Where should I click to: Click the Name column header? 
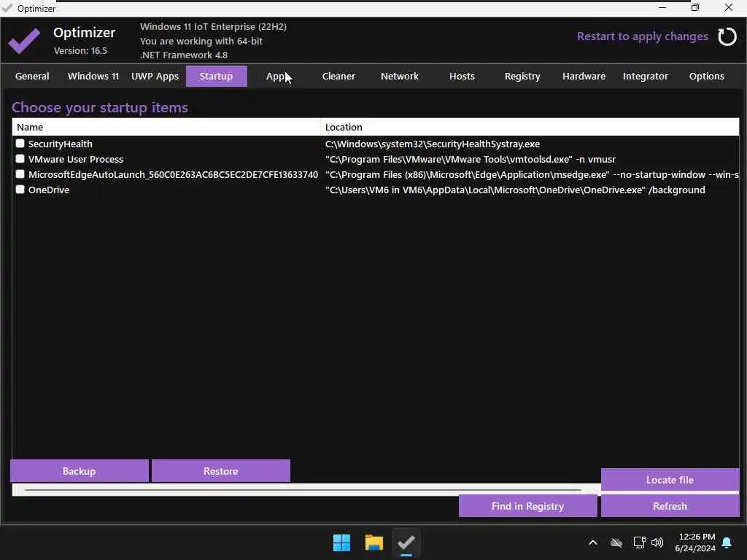[166, 127]
